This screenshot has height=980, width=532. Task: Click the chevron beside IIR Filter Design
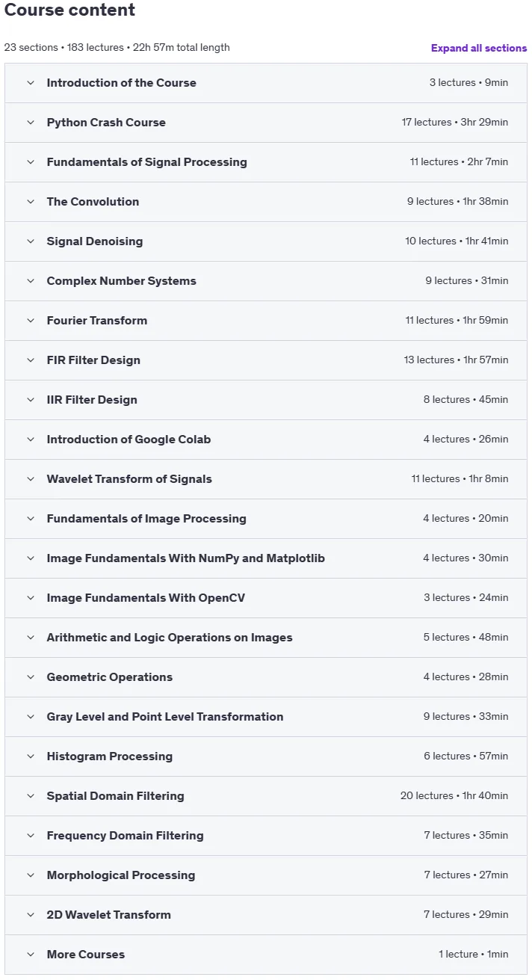31,400
